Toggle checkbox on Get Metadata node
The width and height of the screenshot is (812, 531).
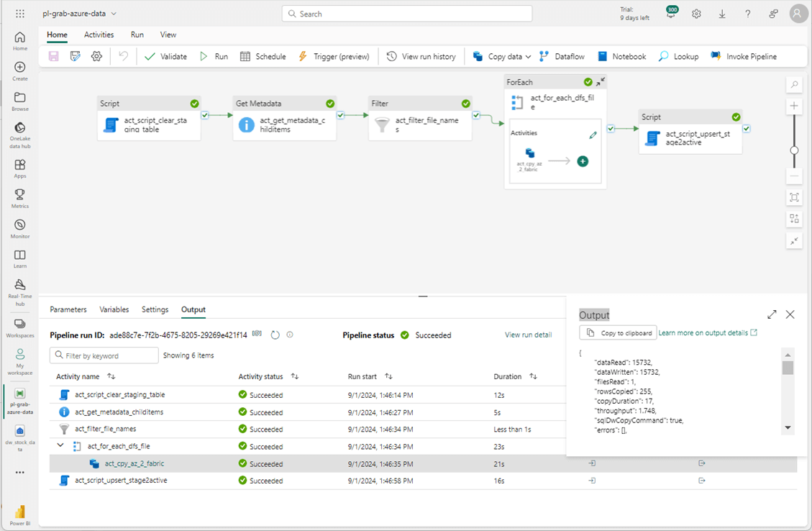coord(341,115)
